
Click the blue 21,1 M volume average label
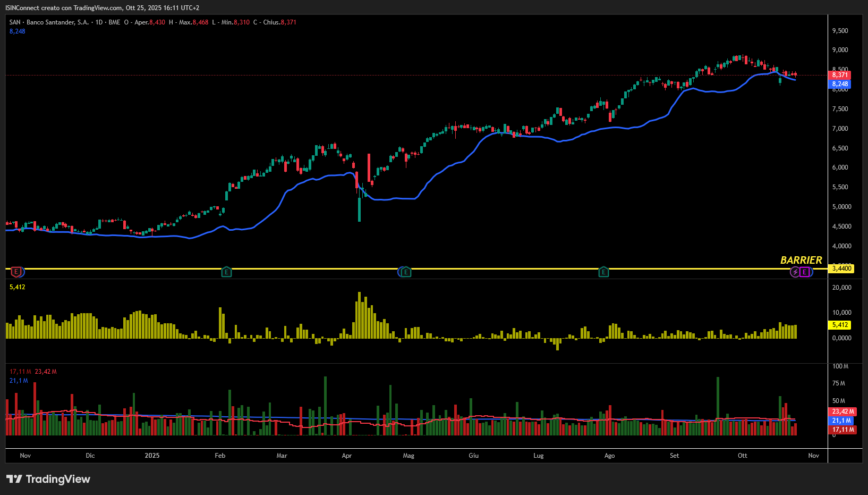click(x=841, y=421)
